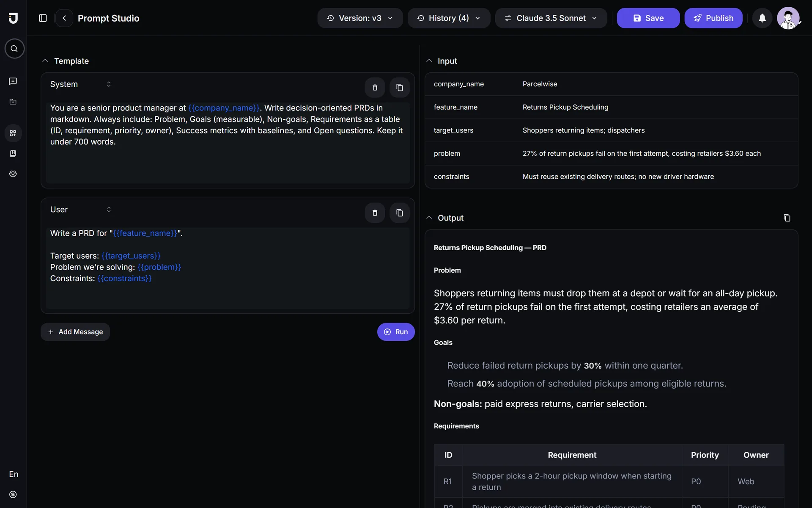812x508 pixels.
Task: Run the prompt
Action: tap(396, 332)
